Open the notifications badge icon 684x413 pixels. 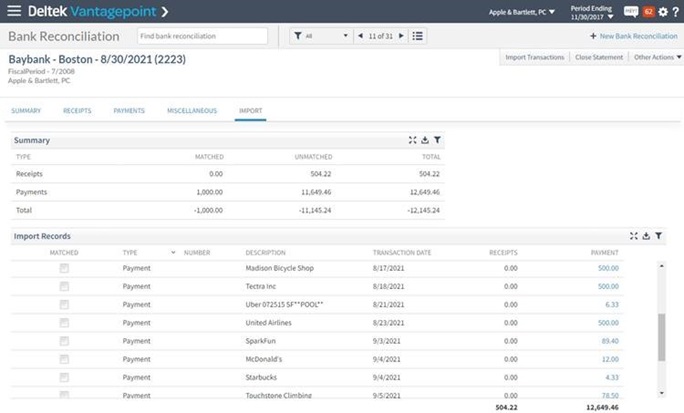point(648,12)
